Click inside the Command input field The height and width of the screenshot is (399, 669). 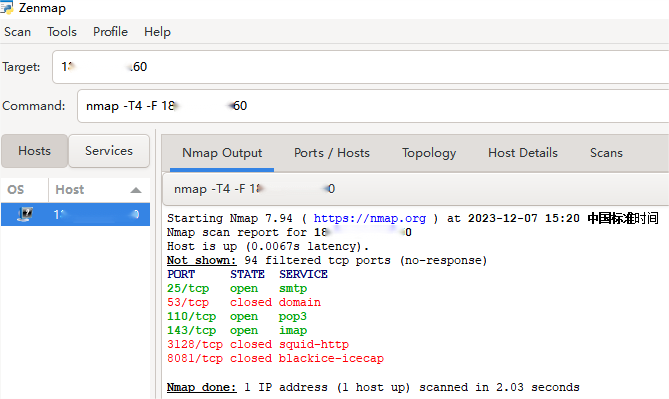click(x=372, y=106)
